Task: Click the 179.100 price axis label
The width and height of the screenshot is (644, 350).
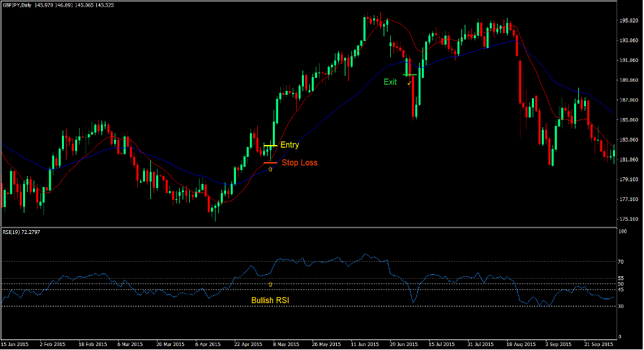Action: point(629,179)
